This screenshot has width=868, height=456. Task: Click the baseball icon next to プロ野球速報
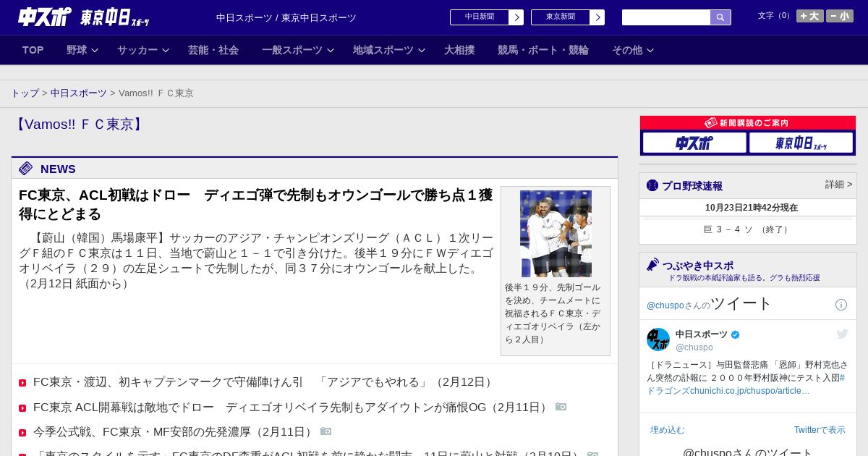point(652,185)
